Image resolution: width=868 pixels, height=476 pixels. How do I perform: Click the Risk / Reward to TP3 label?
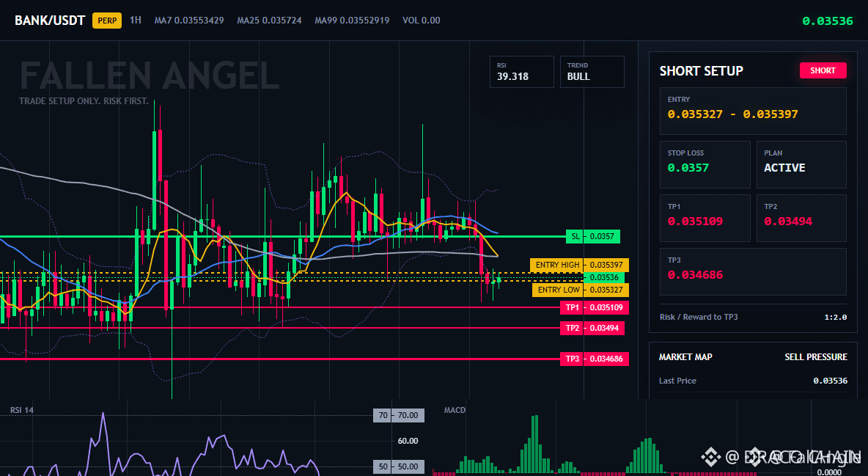[x=699, y=317]
